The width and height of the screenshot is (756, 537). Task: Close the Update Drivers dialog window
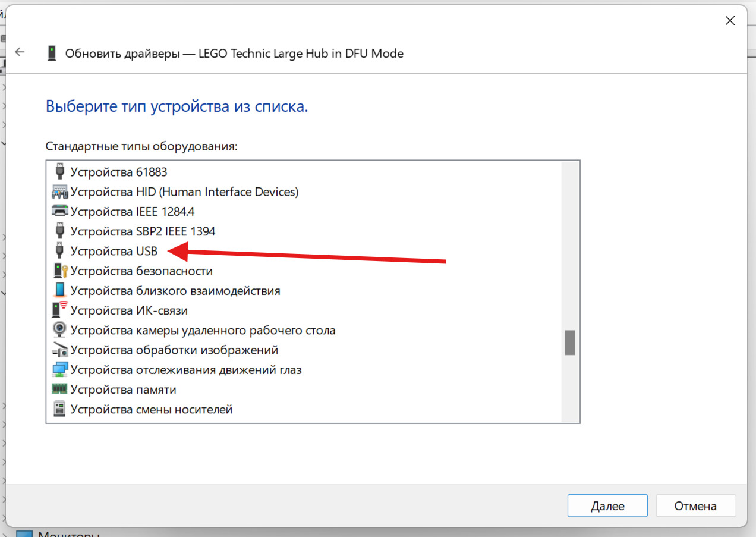730,21
